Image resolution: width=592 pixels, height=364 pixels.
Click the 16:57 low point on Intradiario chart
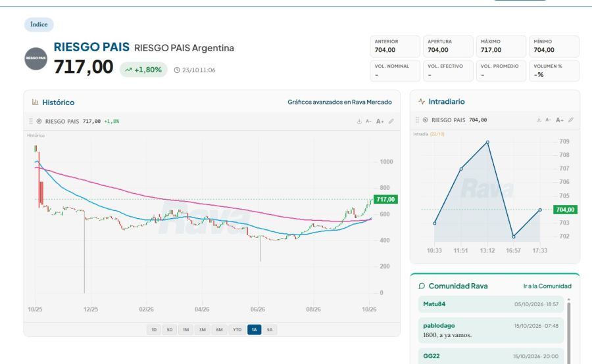[514, 237]
